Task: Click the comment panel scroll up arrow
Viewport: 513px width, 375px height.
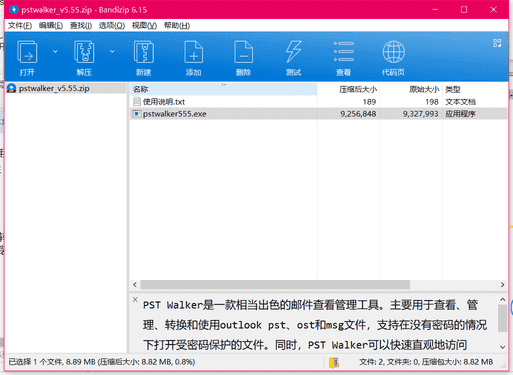Action: click(x=503, y=299)
